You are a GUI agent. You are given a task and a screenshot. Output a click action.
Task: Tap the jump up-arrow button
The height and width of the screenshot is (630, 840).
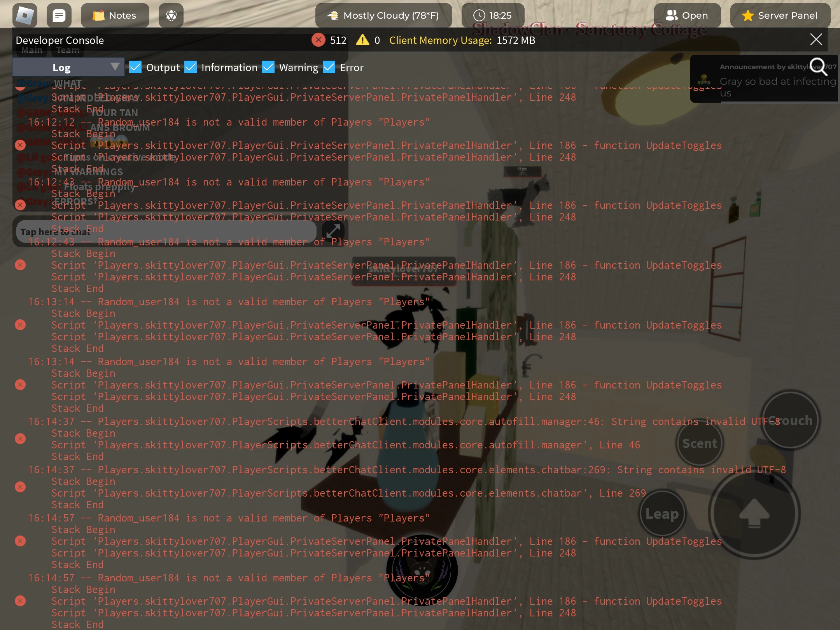[754, 513]
